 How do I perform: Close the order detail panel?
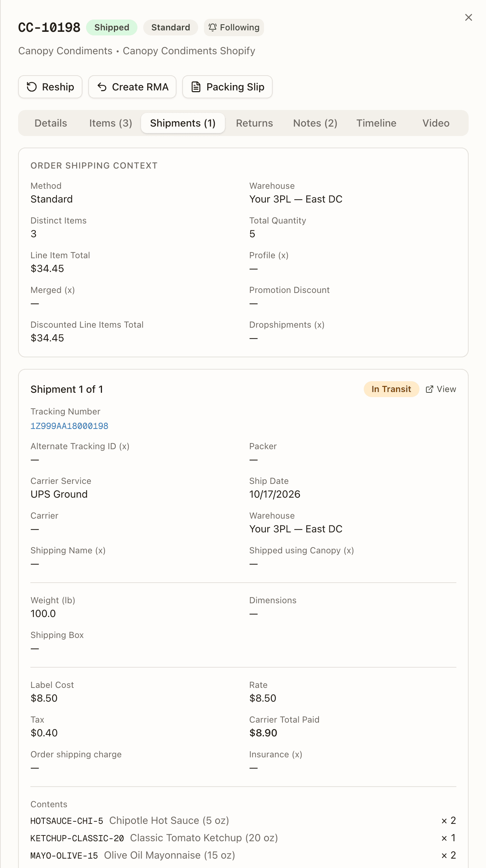(468, 17)
